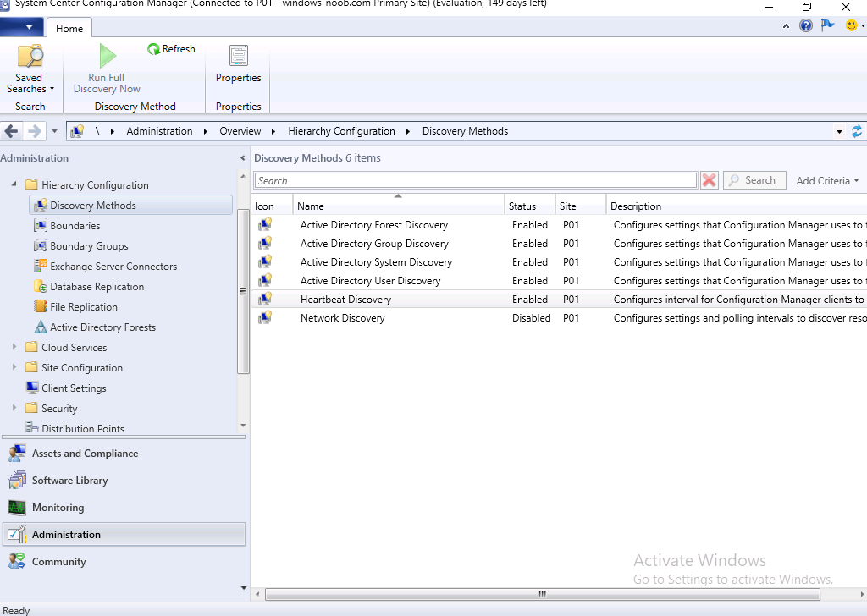Open the help question mark icon

click(x=806, y=25)
